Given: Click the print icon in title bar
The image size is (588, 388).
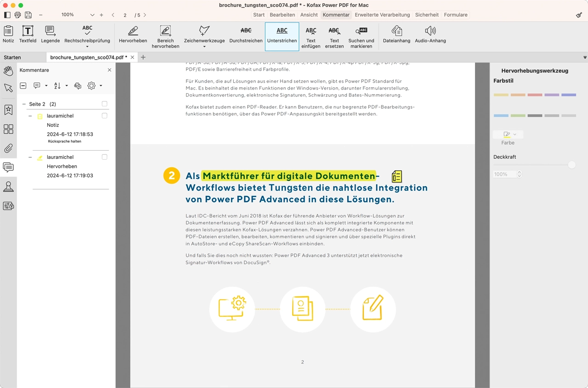Looking at the screenshot, I should [17, 15].
